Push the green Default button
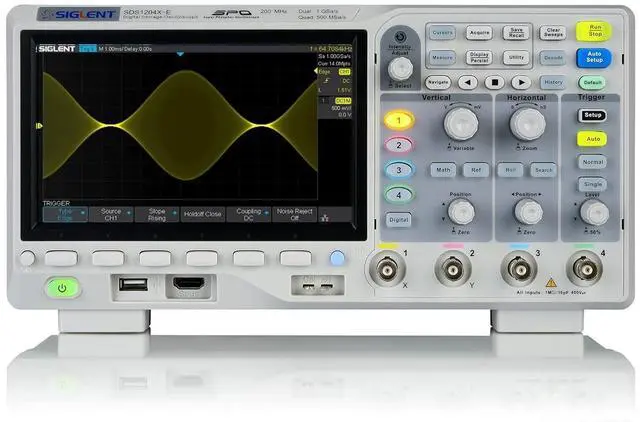Image resolution: width=640 pixels, height=422 pixels. (593, 82)
